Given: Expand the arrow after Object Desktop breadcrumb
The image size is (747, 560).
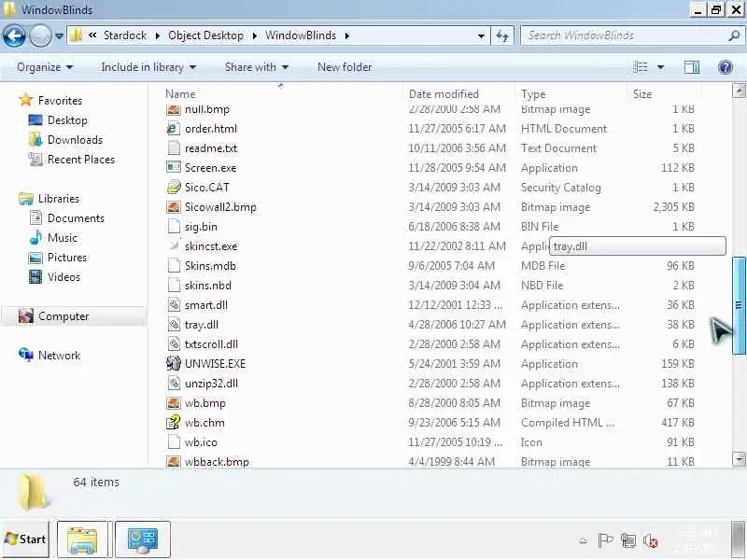Looking at the screenshot, I should tap(254, 35).
